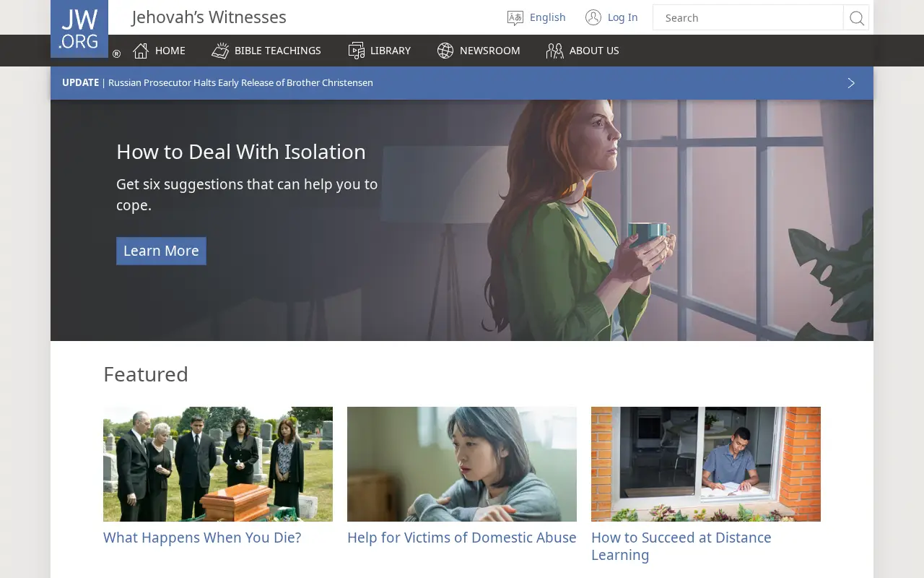Click the Library media icon
The height and width of the screenshot is (578, 924).
(x=357, y=51)
